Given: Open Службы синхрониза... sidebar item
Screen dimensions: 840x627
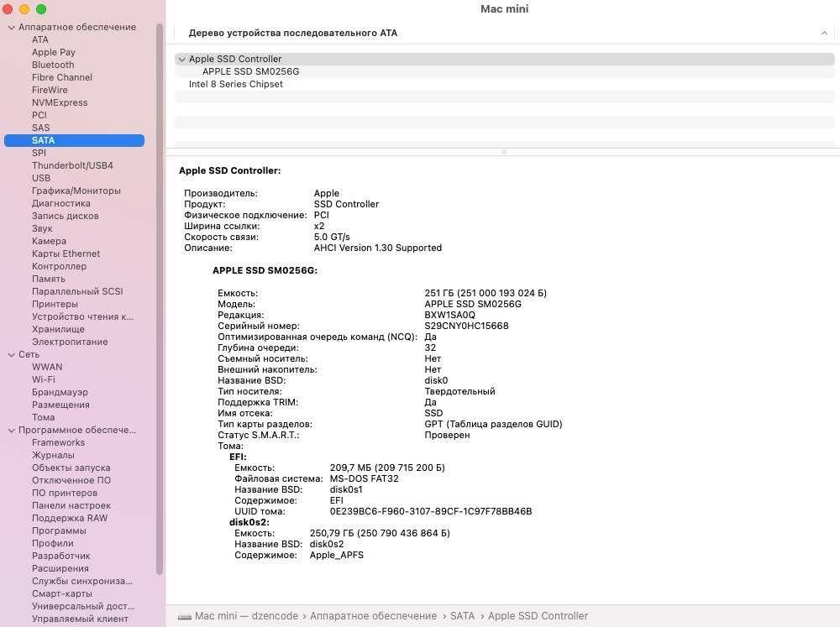Looking at the screenshot, I should click(82, 581).
